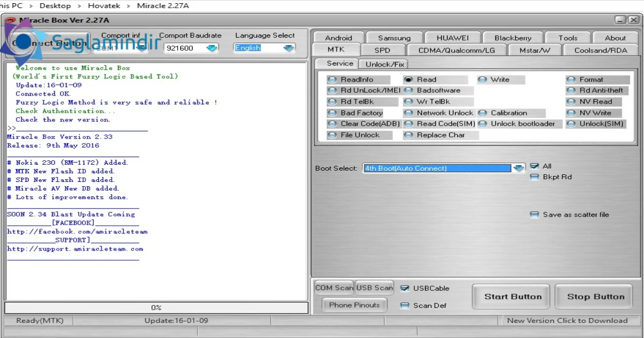Enable the Bkpt Rd checkbox
The width and height of the screenshot is (644, 338).
[x=535, y=177]
